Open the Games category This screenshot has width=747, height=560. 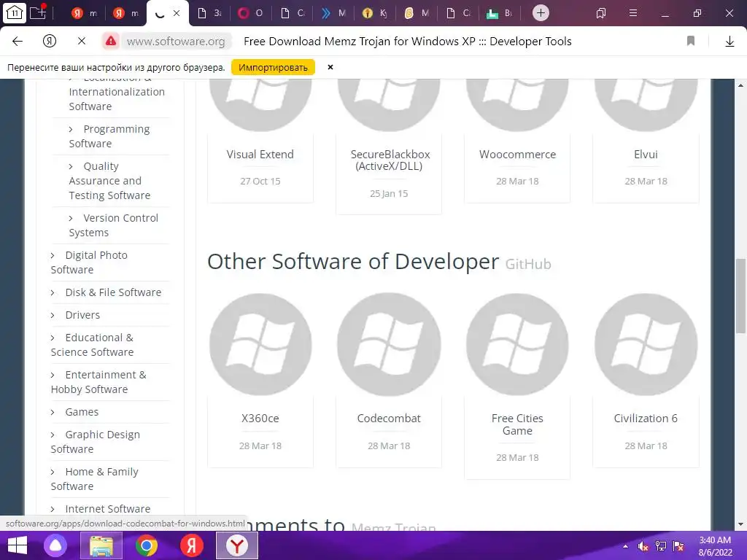coord(82,412)
